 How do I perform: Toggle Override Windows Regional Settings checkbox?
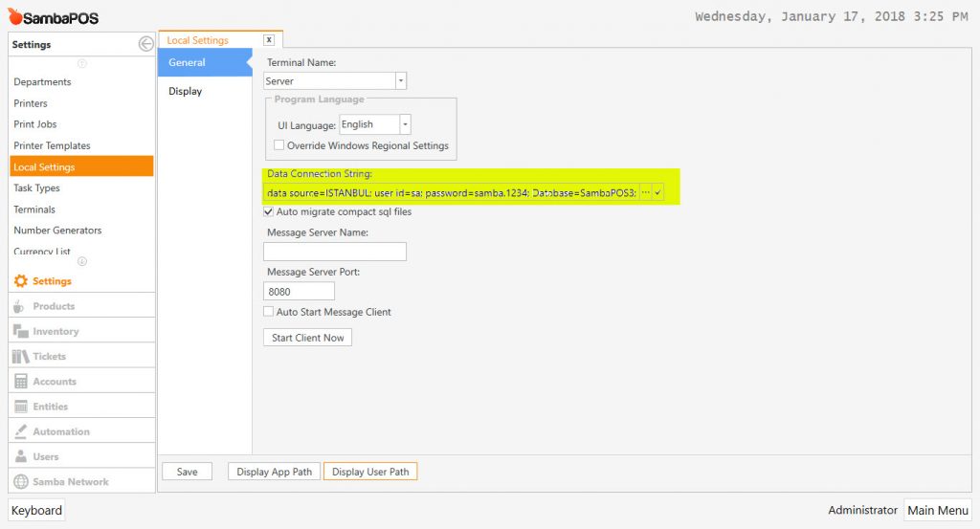(x=278, y=144)
